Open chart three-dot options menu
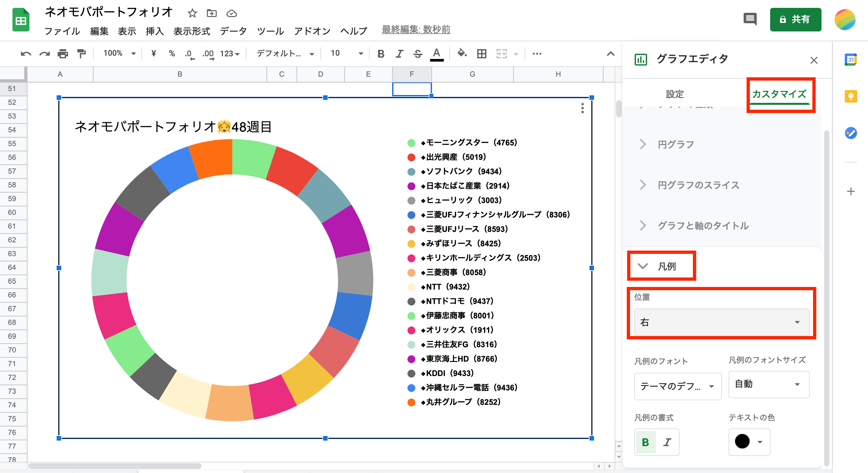Image resolution: width=868 pixels, height=473 pixels. (x=582, y=108)
